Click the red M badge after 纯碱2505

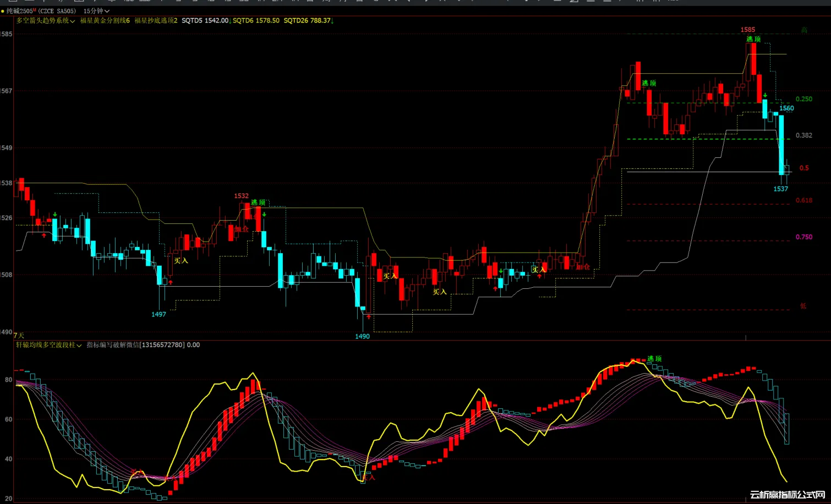(35, 10)
